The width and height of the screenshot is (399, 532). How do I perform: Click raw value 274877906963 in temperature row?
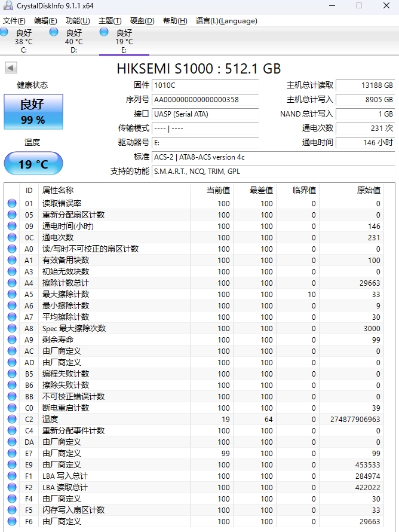pos(355,420)
